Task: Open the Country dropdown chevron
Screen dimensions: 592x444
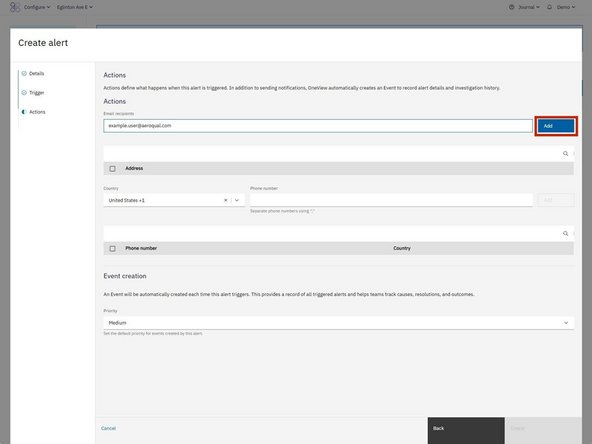Action: [237, 200]
